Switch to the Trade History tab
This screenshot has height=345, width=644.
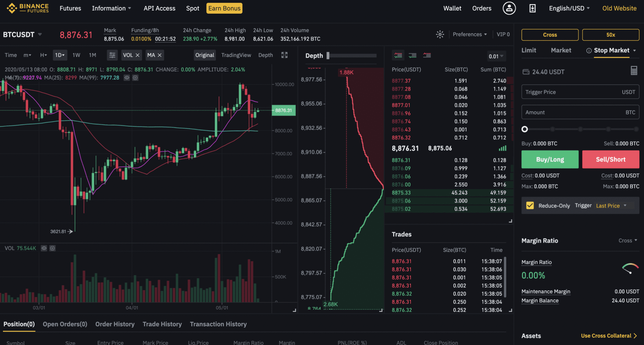(162, 324)
